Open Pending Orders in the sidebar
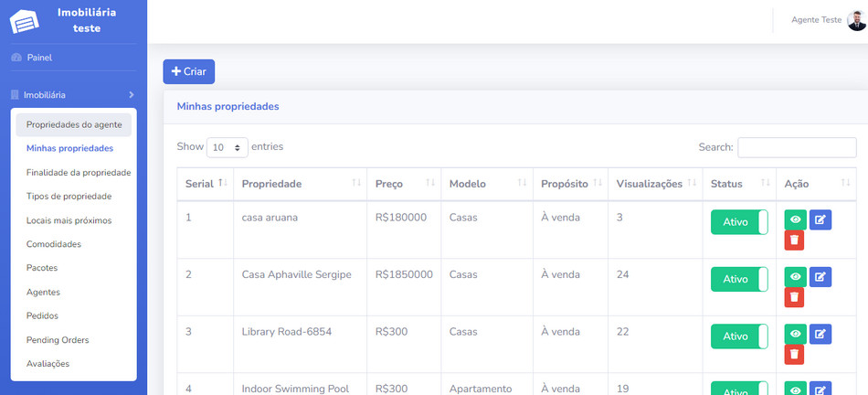 (x=58, y=339)
